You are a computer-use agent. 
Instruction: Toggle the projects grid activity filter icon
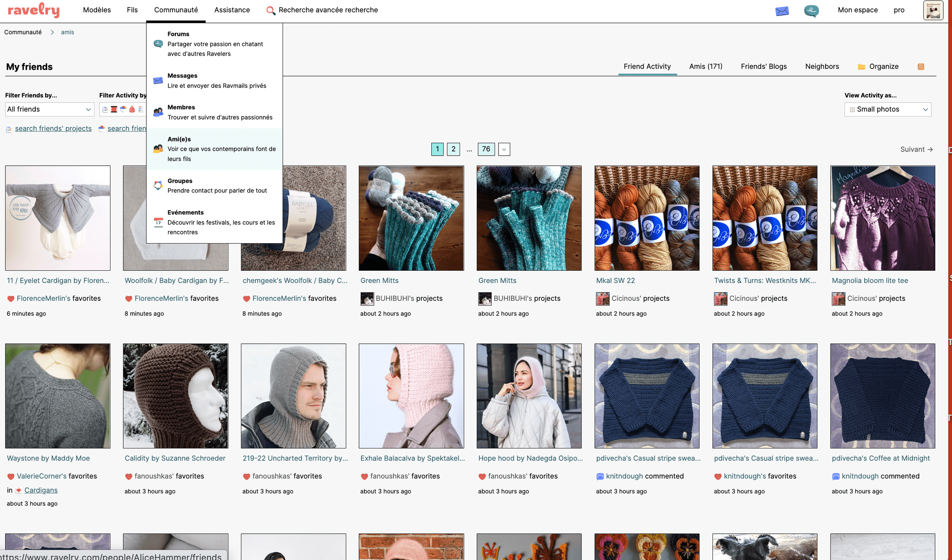coord(105,109)
